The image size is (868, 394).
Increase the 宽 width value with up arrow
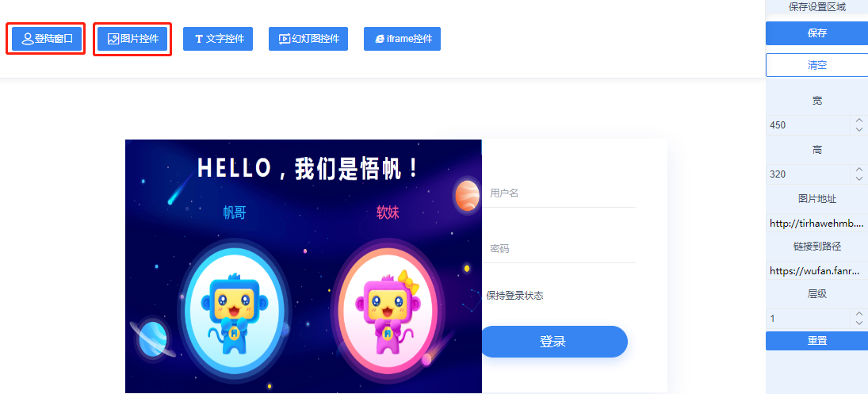[859, 120]
